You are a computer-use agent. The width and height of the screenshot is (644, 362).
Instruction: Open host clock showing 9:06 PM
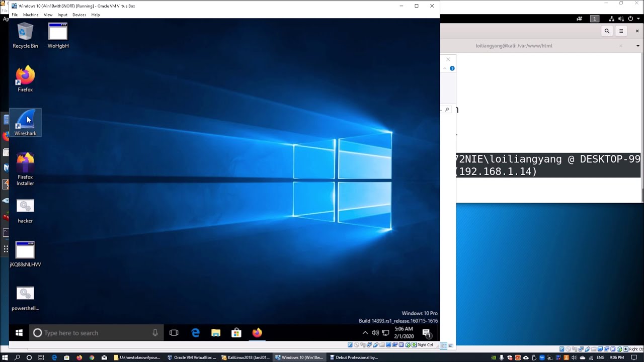coord(617,357)
